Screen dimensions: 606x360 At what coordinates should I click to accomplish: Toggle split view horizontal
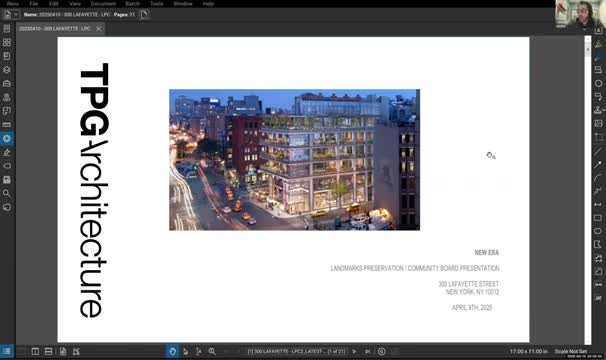[x=48, y=351]
